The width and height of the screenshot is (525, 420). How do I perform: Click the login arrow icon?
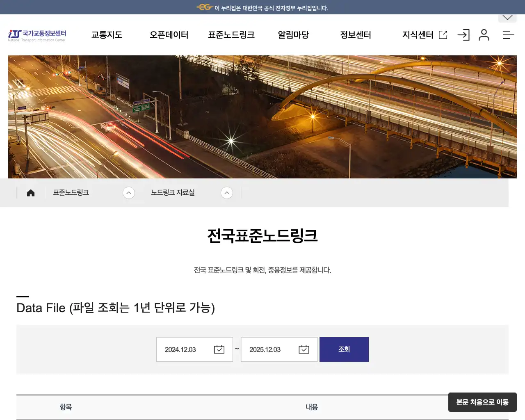tap(463, 35)
